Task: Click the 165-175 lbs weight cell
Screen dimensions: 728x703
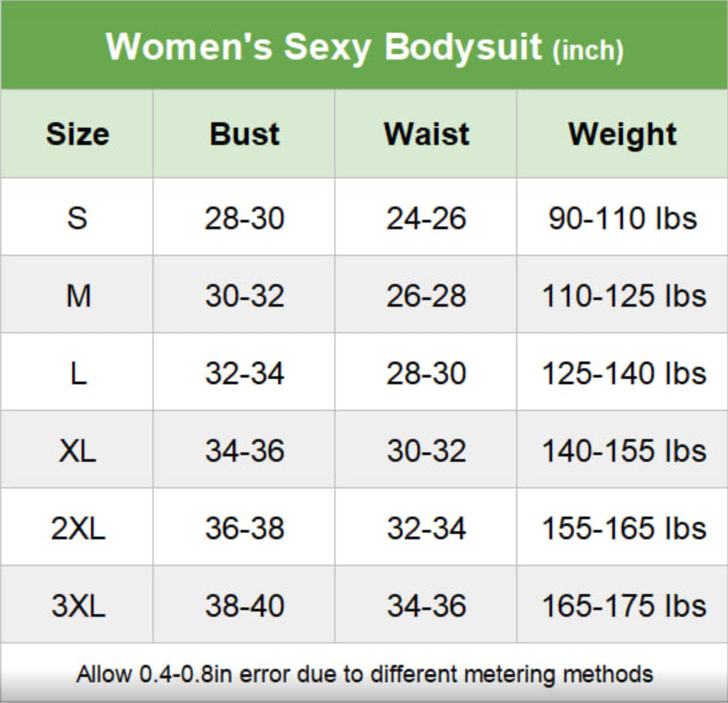Action: coord(623,606)
